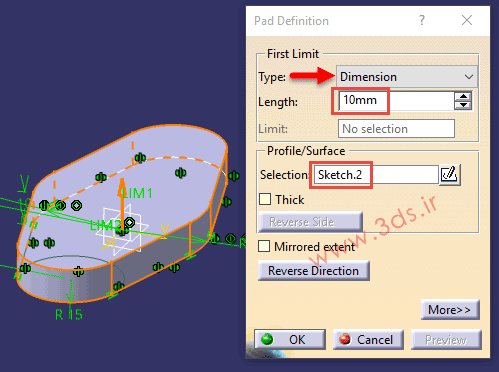Click the Reverse Direction button
This screenshot has width=499, height=372.
point(314,271)
